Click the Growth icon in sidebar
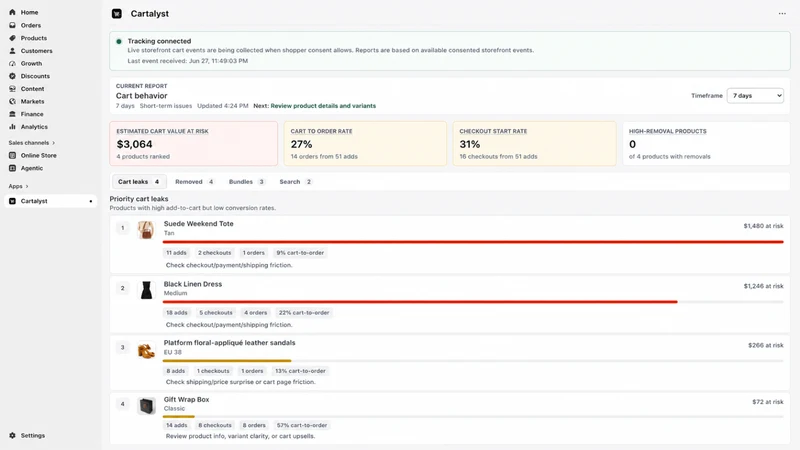800x450 pixels. click(12, 63)
